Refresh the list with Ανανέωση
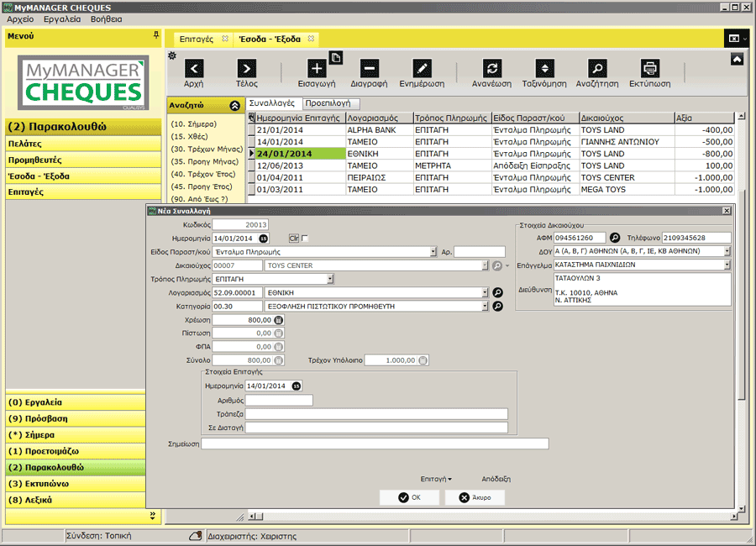Image resolution: width=756 pixels, height=546 pixels. click(x=491, y=69)
